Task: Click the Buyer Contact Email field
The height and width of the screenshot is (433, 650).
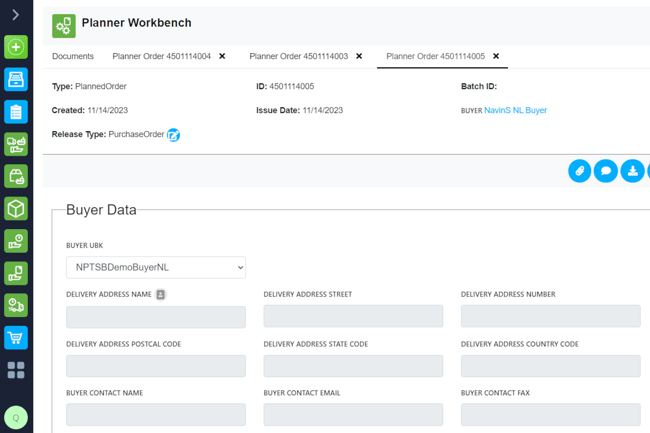Action: coord(353,415)
